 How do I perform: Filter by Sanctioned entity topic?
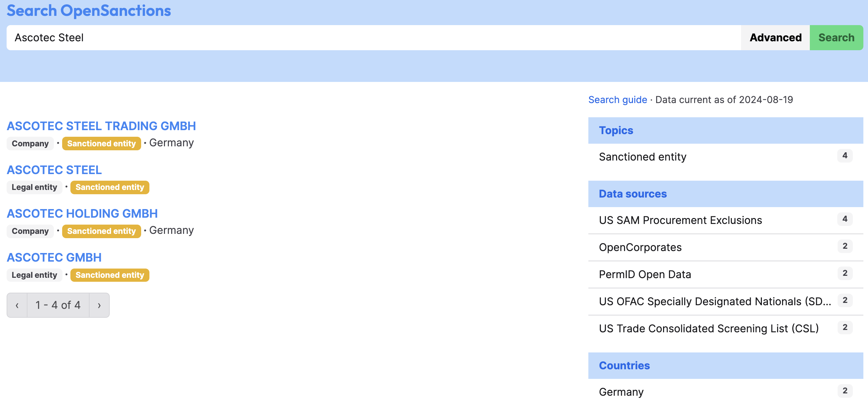point(726,157)
